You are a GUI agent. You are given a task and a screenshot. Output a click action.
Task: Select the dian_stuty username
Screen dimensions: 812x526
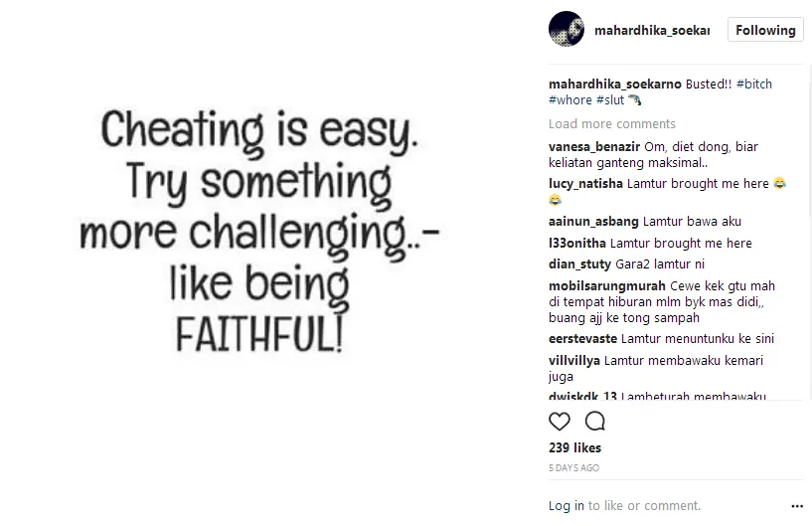pyautogui.click(x=577, y=264)
